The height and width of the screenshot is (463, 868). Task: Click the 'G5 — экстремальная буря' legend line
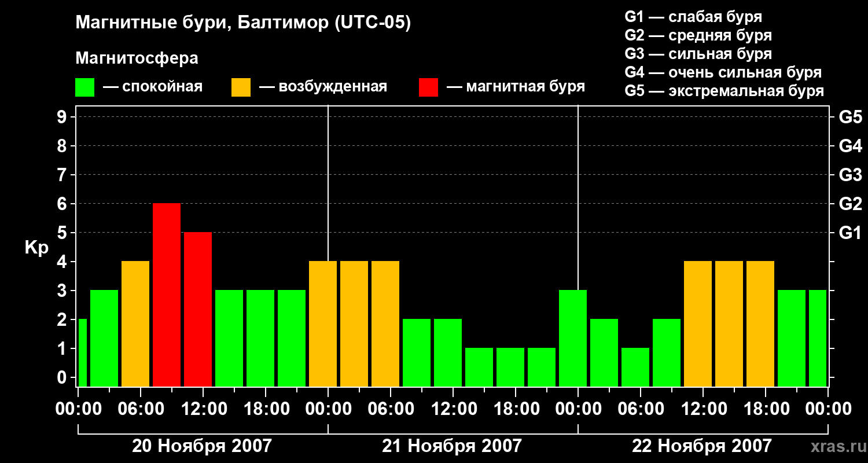724,91
